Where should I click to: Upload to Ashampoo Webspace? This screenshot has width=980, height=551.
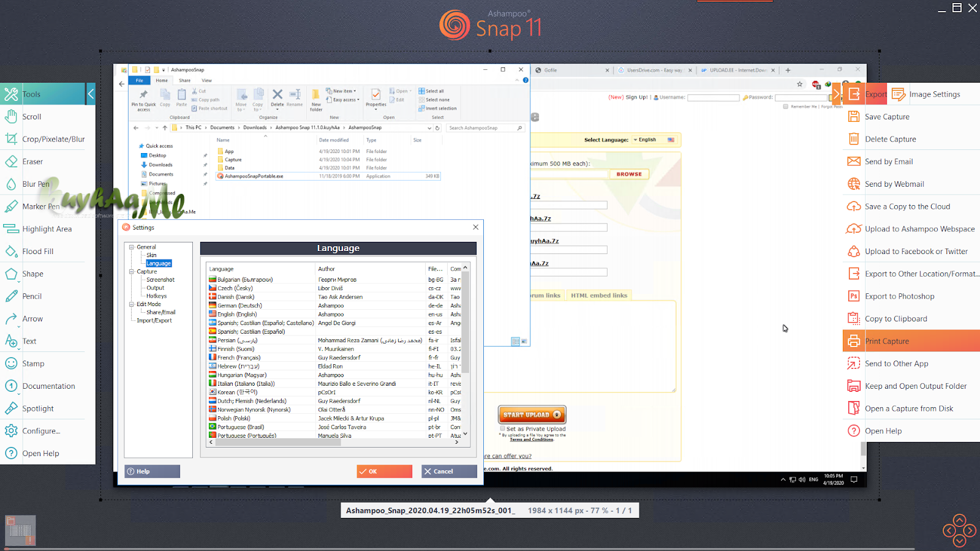click(911, 229)
